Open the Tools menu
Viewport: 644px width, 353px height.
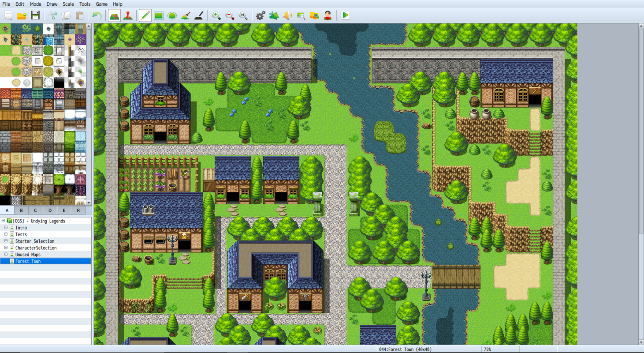[x=85, y=4]
